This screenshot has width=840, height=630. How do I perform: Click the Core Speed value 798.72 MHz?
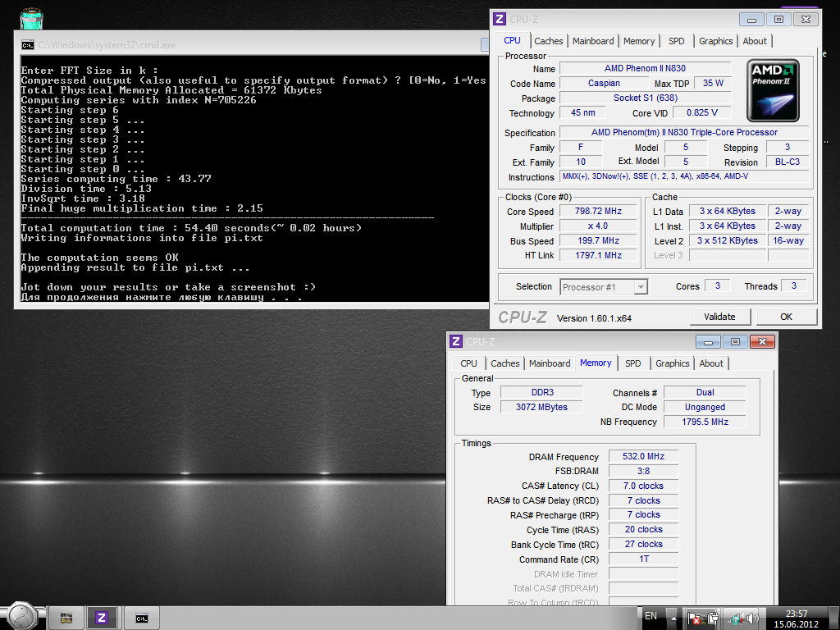coord(598,212)
